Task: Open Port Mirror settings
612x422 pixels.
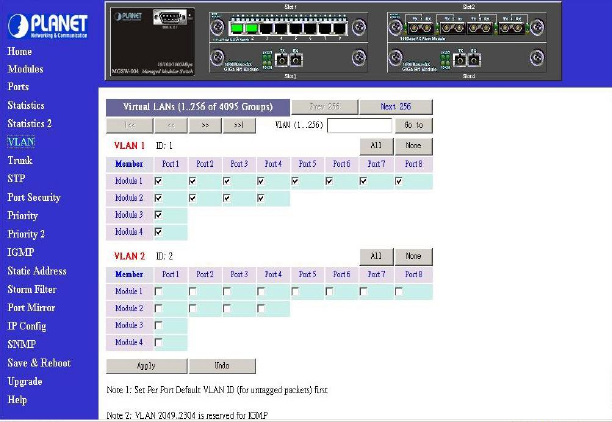Action: click(x=31, y=308)
